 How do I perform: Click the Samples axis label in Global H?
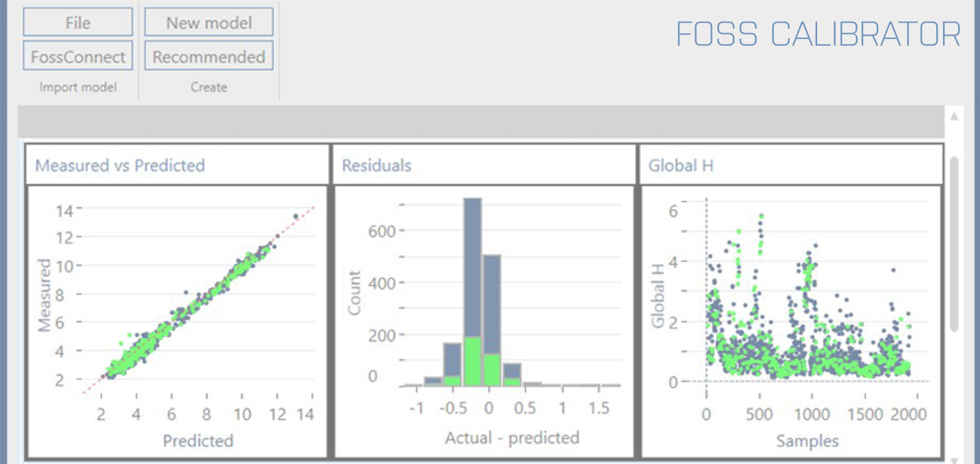pos(807,441)
